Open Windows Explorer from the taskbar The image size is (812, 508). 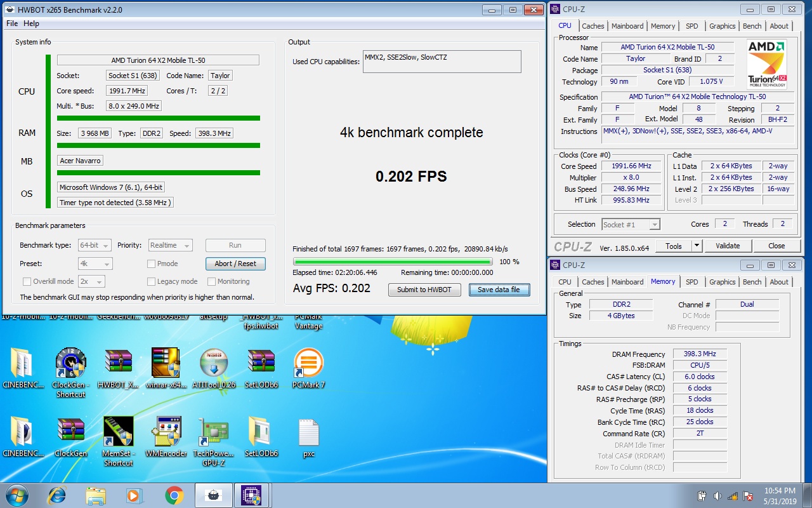click(x=96, y=495)
